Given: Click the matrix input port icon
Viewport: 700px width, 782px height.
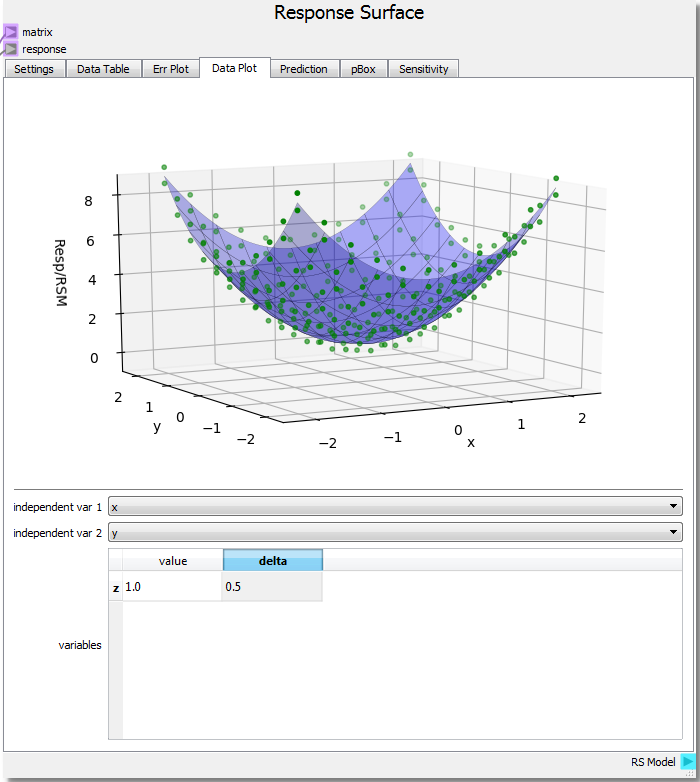Looking at the screenshot, I should (10, 33).
